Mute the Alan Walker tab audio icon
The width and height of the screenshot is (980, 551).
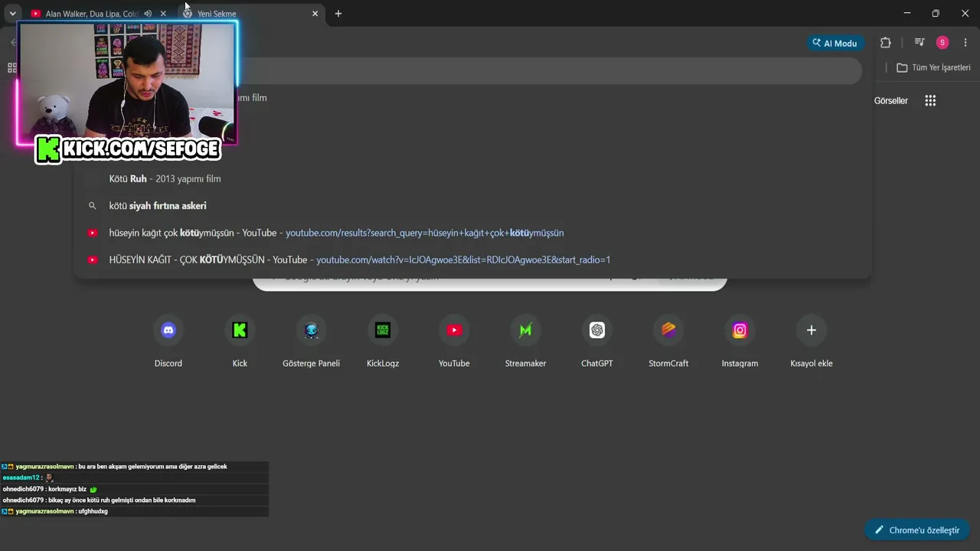pos(148,14)
